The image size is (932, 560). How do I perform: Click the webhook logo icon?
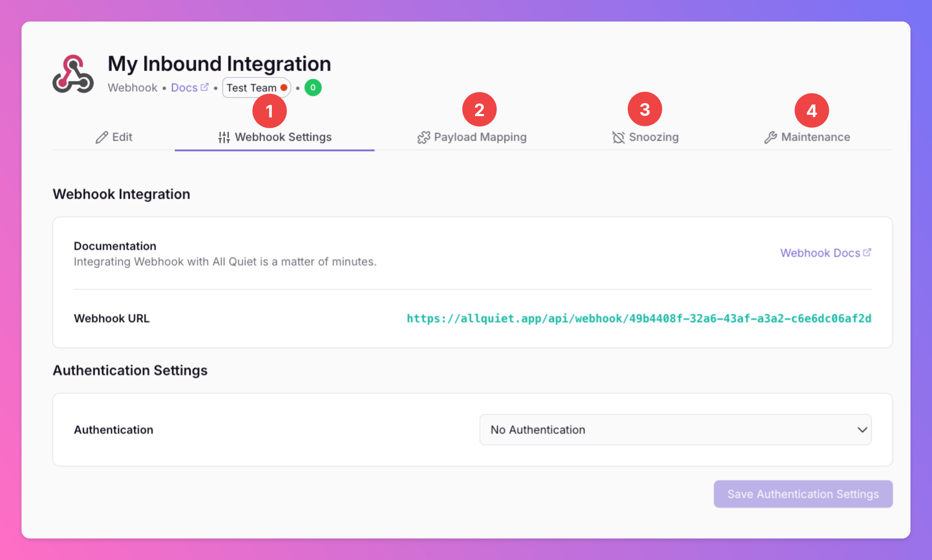coord(73,74)
